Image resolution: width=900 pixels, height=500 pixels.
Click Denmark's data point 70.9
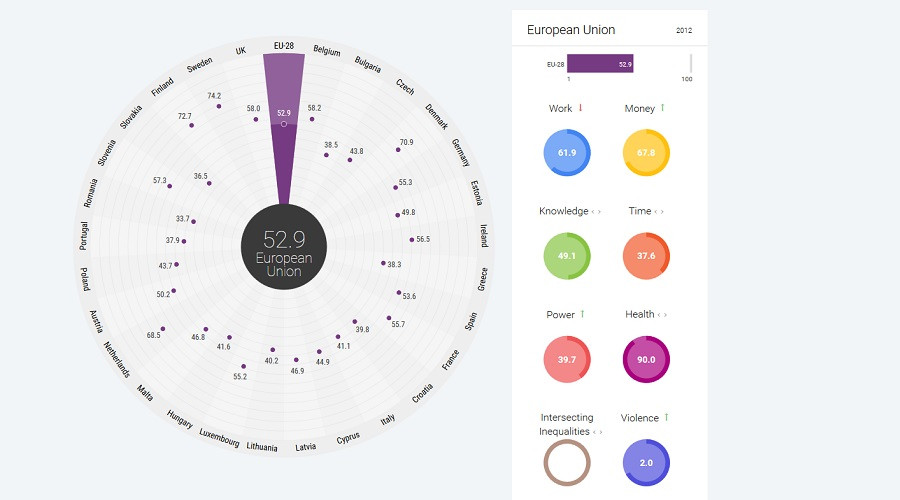click(398, 150)
